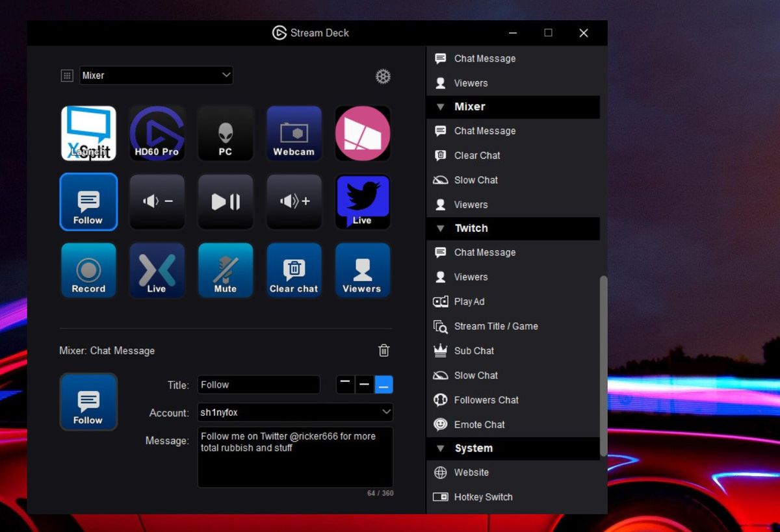The image size is (780, 532).
Task: Open the Mixer profile selector
Action: pyautogui.click(x=156, y=75)
